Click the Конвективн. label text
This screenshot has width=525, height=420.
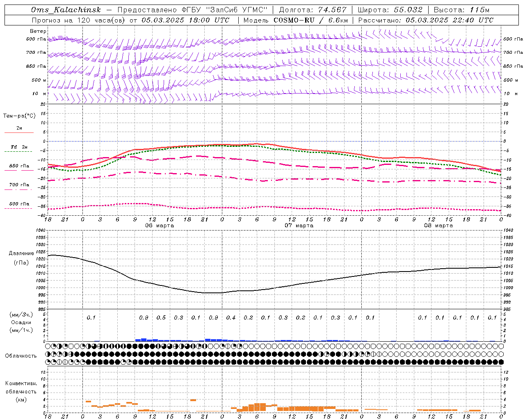coord(21,383)
